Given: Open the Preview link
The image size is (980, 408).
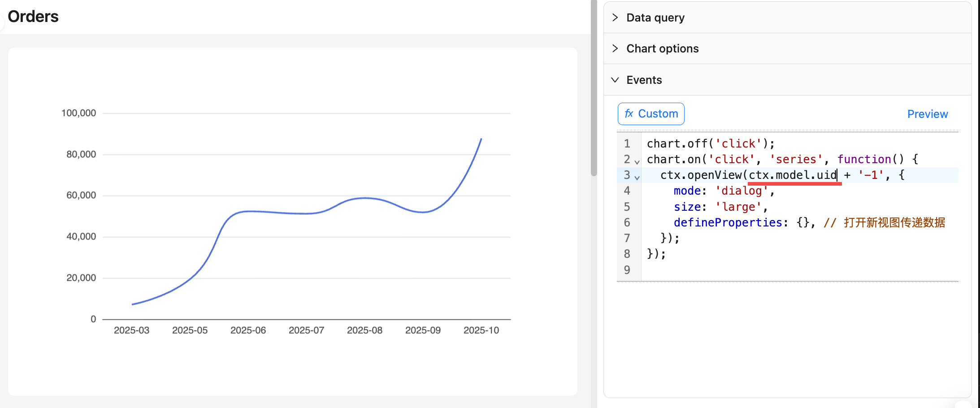Looking at the screenshot, I should coord(927,114).
